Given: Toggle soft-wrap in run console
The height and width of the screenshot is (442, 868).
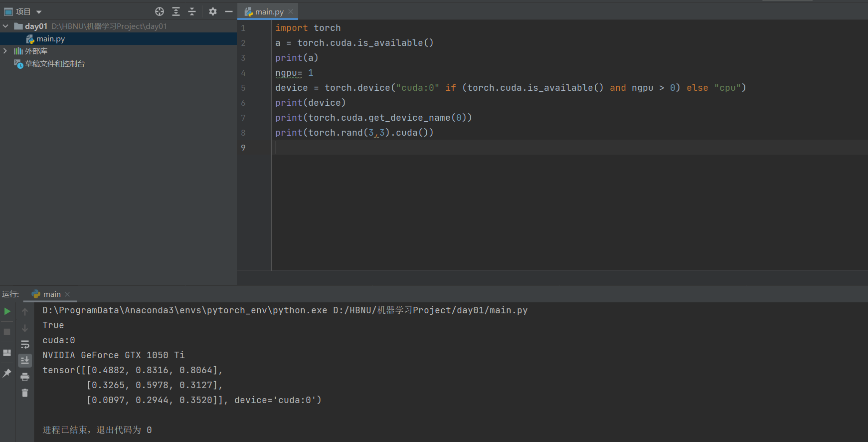Looking at the screenshot, I should click(x=25, y=344).
